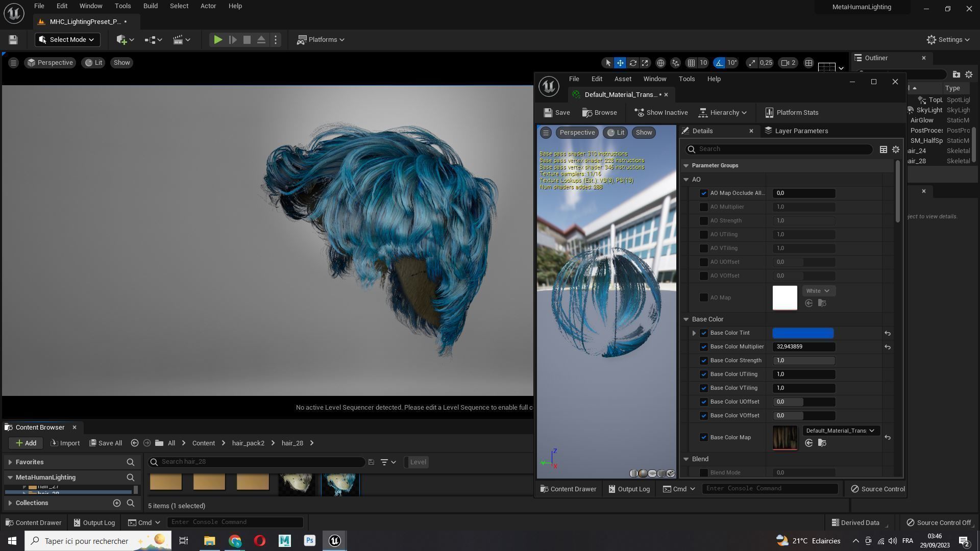Toggle grid snapping icon in viewport toolbar
The height and width of the screenshot is (551, 980).
[x=691, y=63]
